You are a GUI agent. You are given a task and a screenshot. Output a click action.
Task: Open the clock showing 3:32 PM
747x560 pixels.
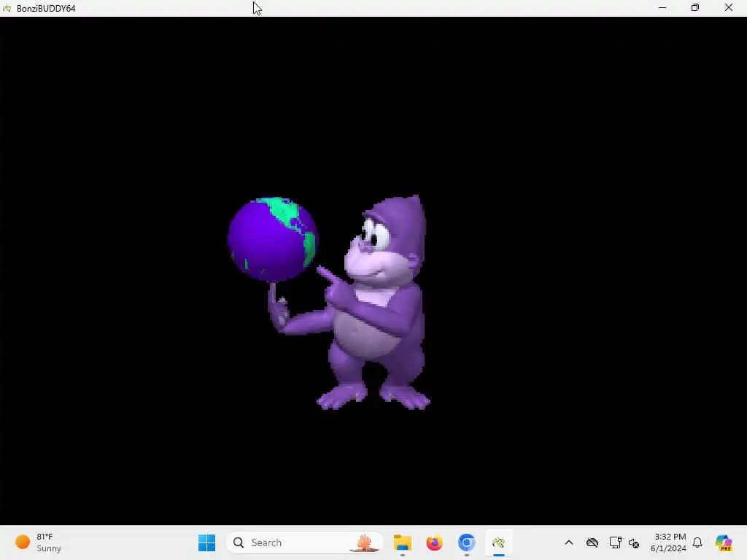[x=668, y=542]
